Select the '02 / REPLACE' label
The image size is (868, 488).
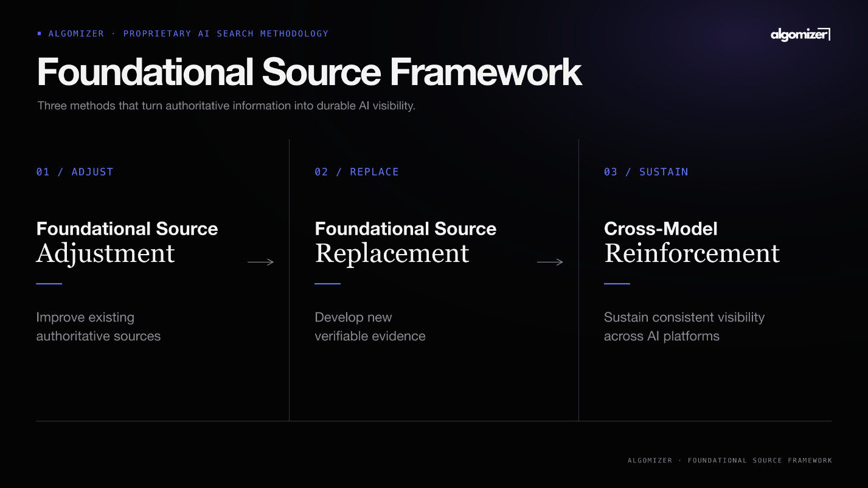coord(357,172)
